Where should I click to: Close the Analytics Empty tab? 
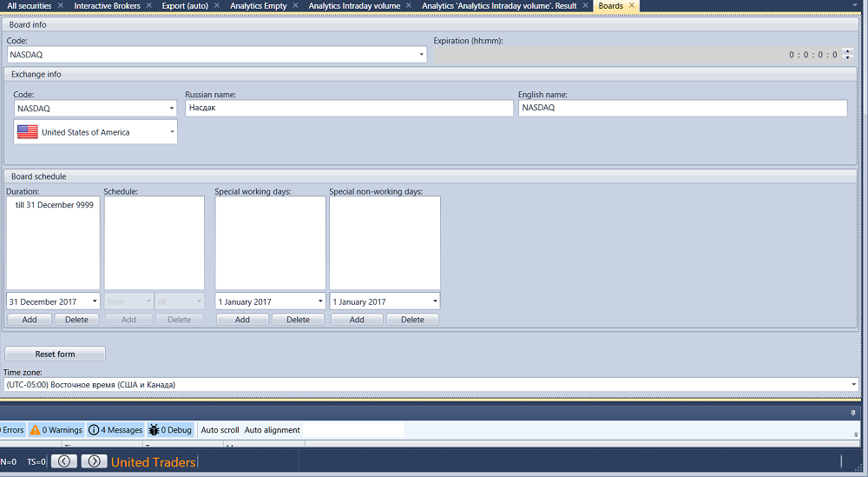point(296,5)
